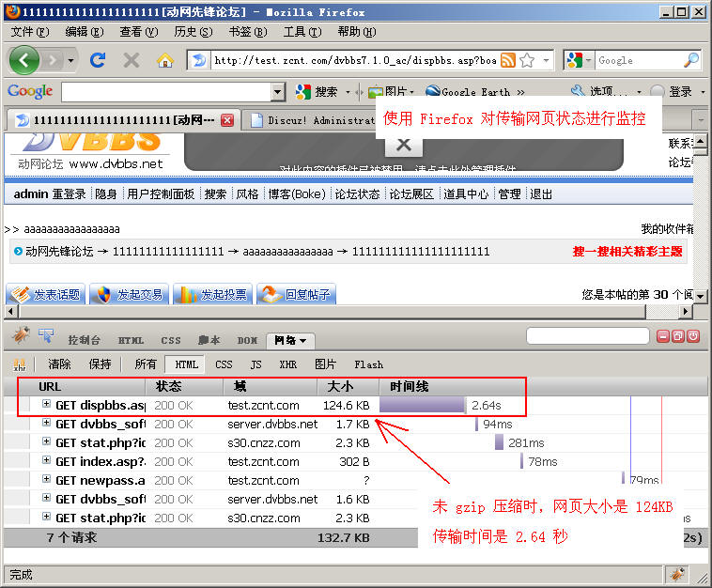712x588 pixels.
Task: Click the Firebug inspect element icon
Action: pos(46,336)
